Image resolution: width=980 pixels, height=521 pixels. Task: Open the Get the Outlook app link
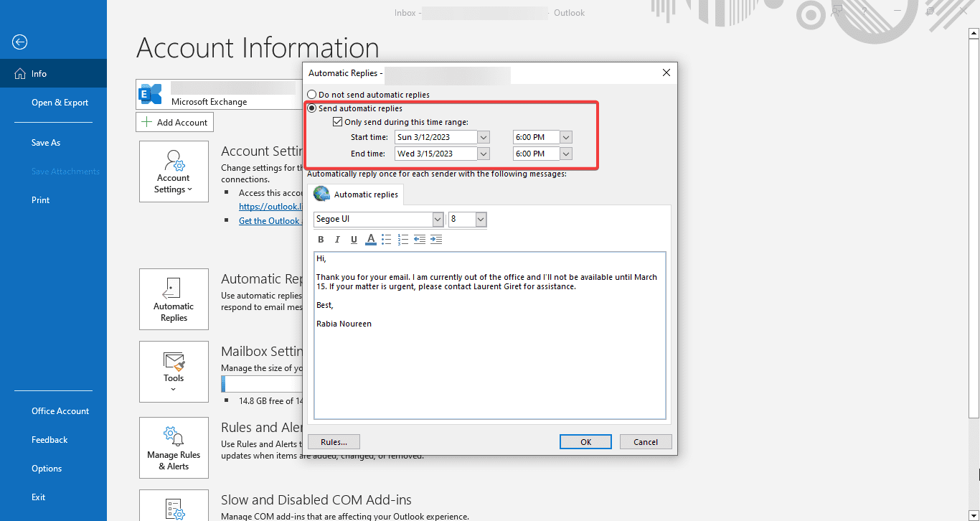(270, 220)
